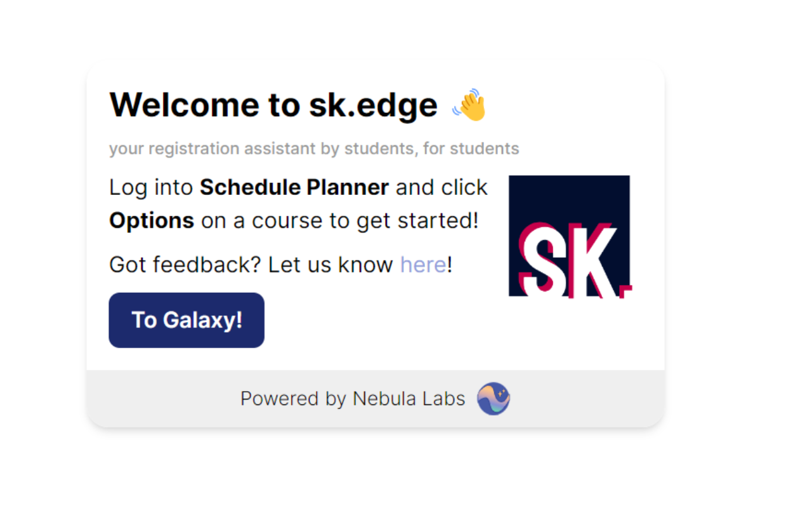Click the SK logo image
This screenshot has height=508, width=812.
569,235
